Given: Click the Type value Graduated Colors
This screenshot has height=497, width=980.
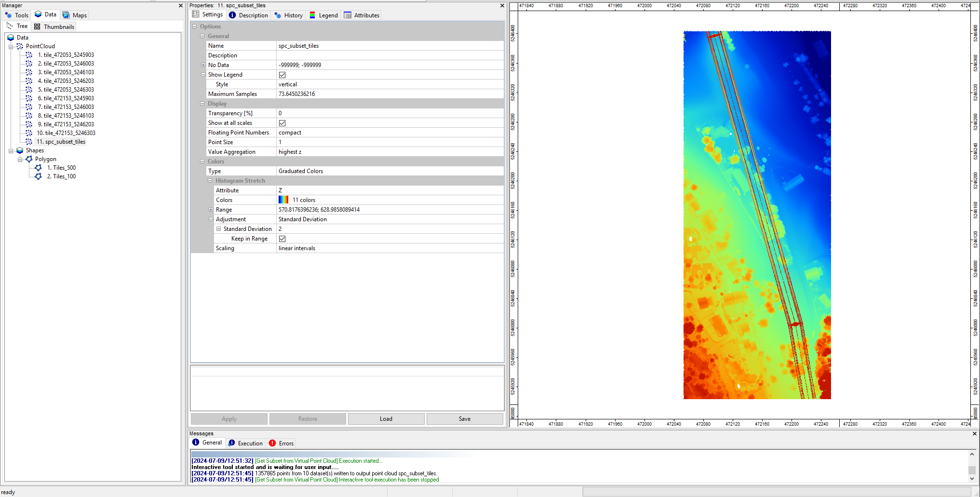Looking at the screenshot, I should [x=390, y=171].
